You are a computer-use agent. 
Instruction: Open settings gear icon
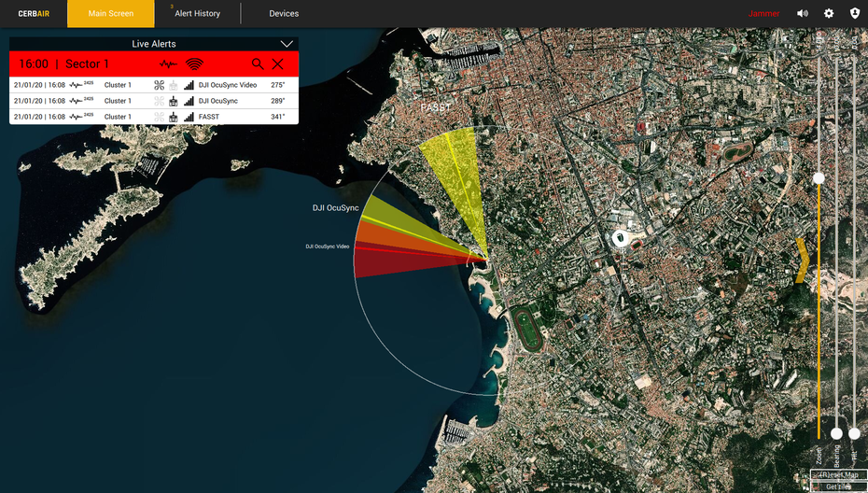[x=829, y=13]
